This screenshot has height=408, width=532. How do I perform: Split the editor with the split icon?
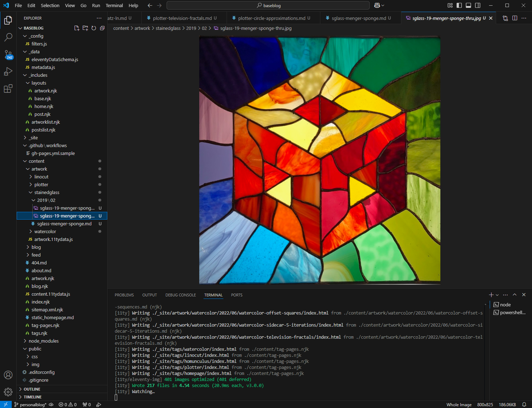pyautogui.click(x=514, y=19)
